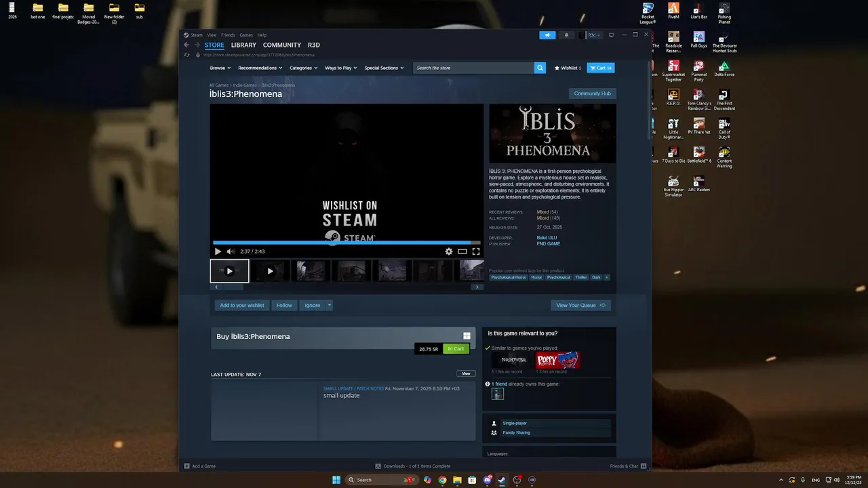Select Liar's Bar desktop icon

click(699, 11)
